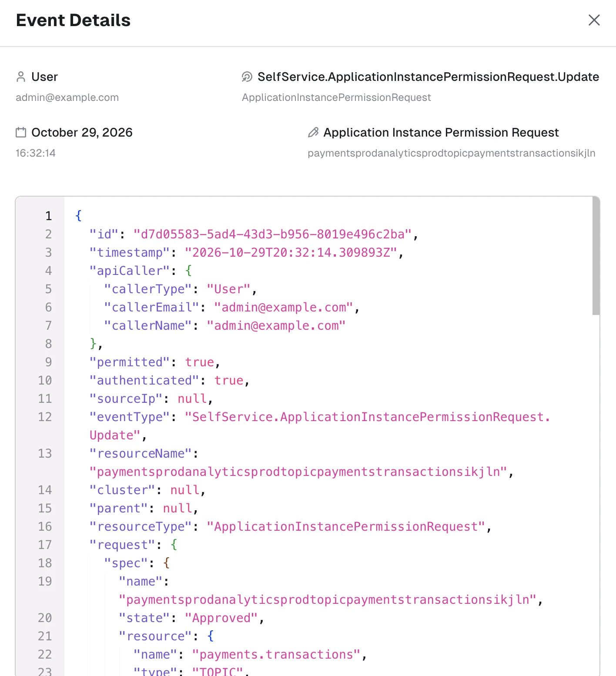The image size is (616, 676).
Task: Click the "eventType" key on line 12
Action: (x=130, y=417)
